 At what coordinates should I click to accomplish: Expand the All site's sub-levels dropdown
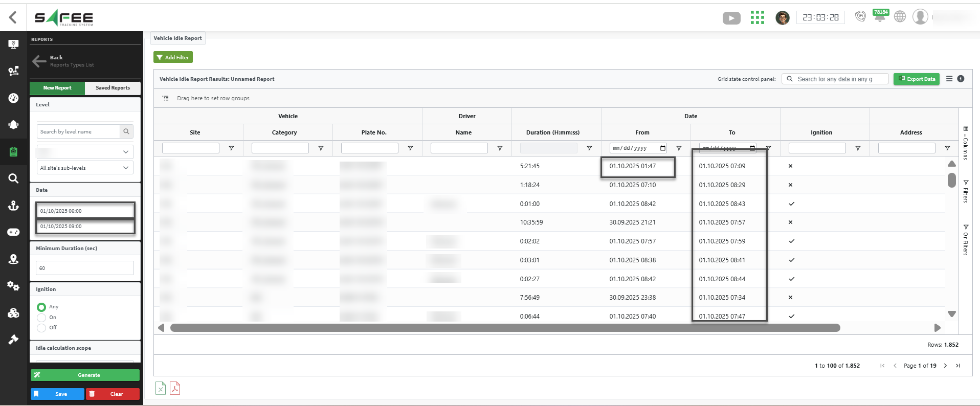click(x=85, y=168)
